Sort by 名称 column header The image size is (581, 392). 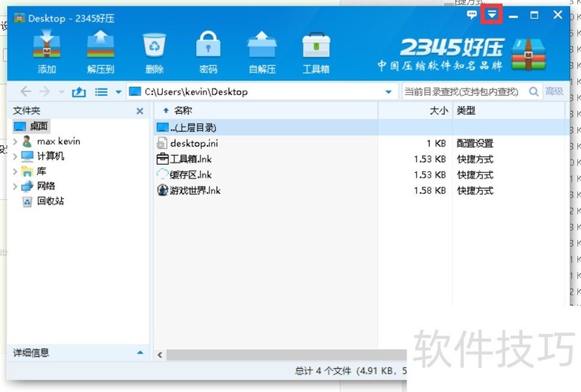pyautogui.click(x=266, y=110)
